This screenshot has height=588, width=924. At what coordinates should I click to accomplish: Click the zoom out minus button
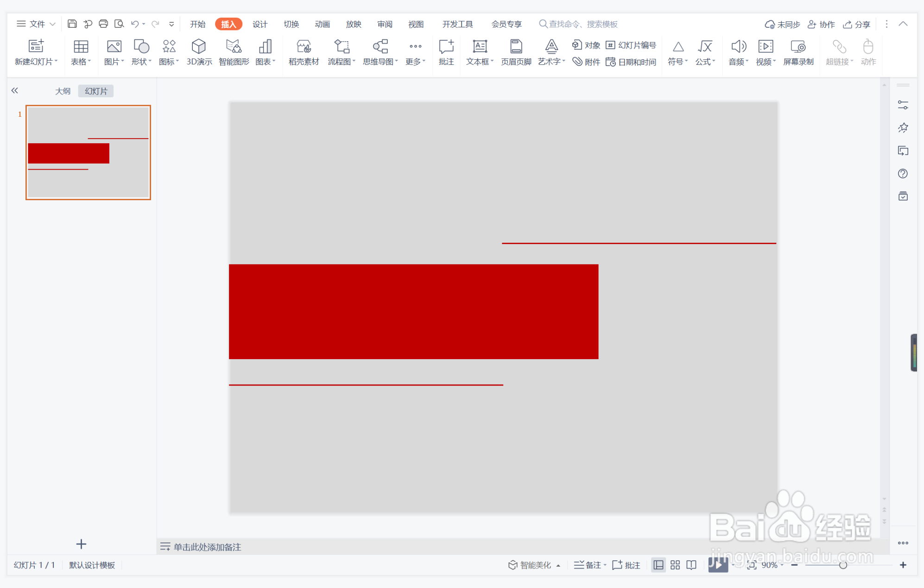click(x=795, y=565)
